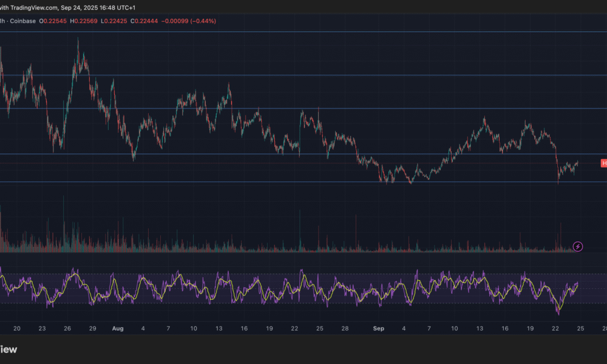
Task: Click the red dotted current price line
Action: click(x=303, y=163)
